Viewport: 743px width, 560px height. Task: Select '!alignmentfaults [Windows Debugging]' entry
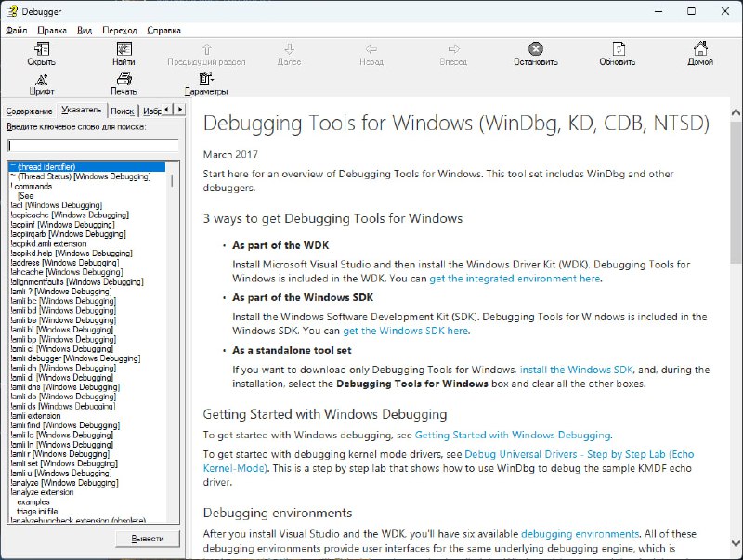77,282
